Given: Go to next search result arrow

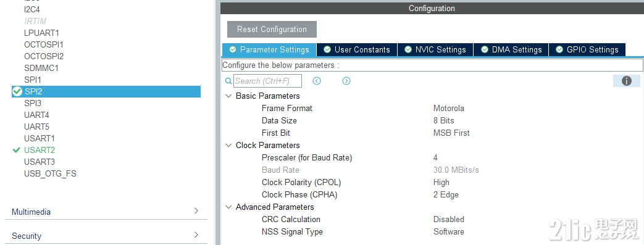Looking at the screenshot, I should (x=346, y=81).
